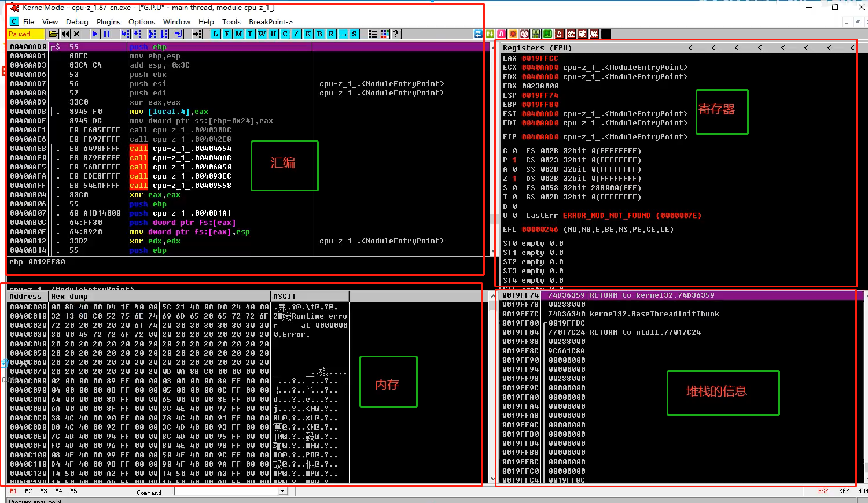Click the Debugging options list icon
Screen dimensions: 868x503
[373, 34]
